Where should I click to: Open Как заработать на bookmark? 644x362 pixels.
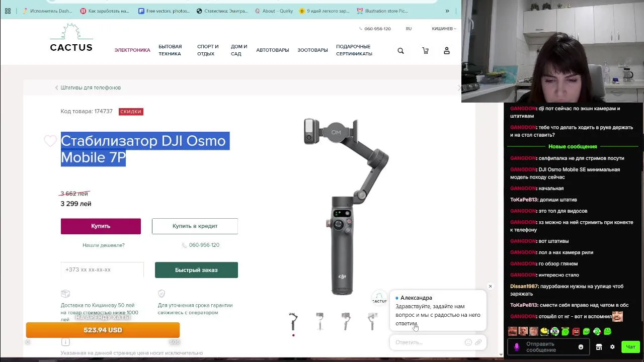(x=105, y=11)
